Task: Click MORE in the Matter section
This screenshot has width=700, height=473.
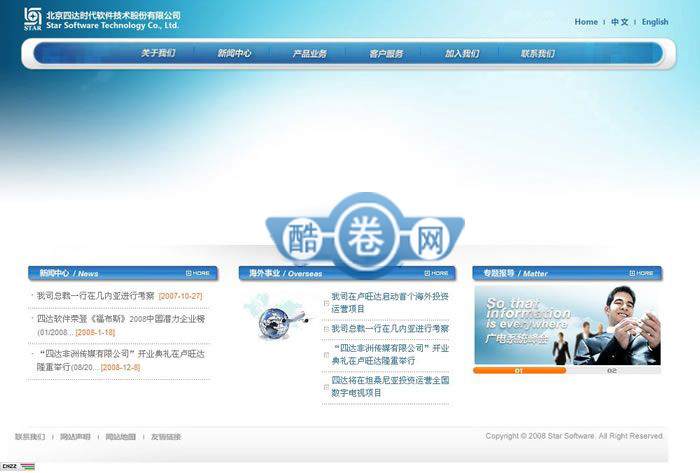Action: coord(642,273)
